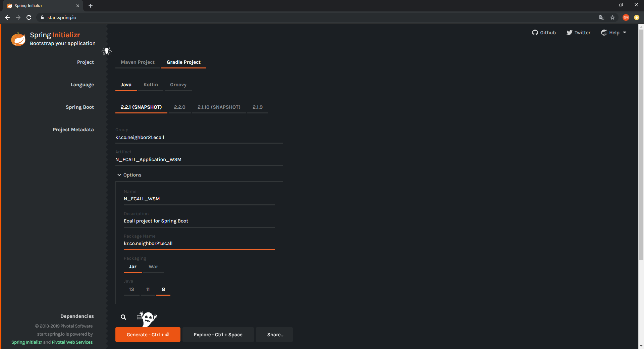644x349 pixels.
Task: Select Java version 13
Action: tap(131, 289)
